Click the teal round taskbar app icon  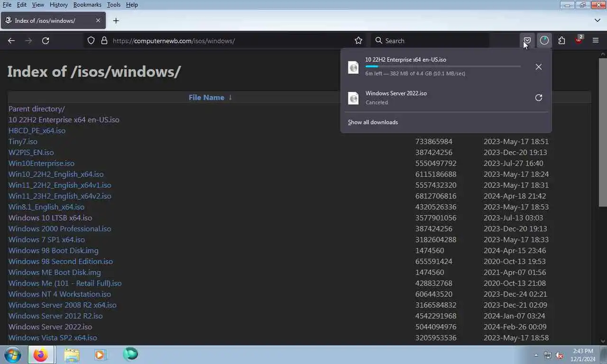130,354
